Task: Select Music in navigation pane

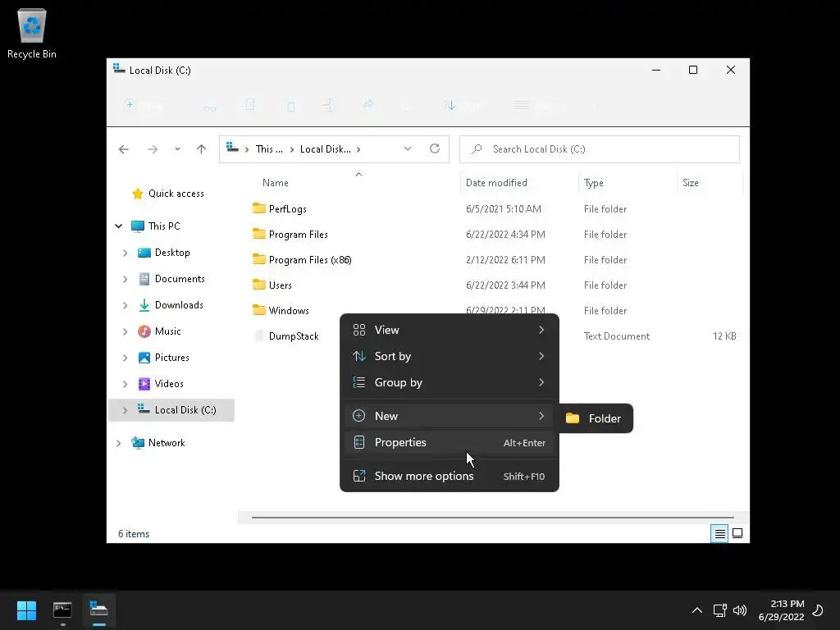Action: tap(159, 331)
